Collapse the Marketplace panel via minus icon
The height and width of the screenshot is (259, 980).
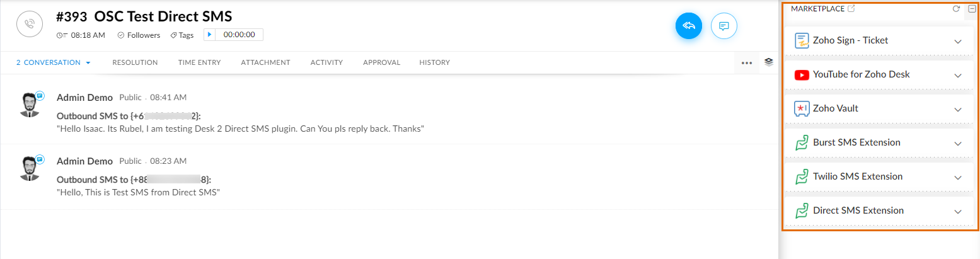(972, 9)
